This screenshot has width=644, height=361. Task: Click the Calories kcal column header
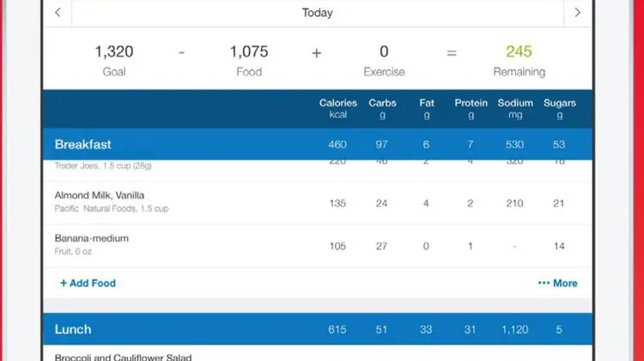[x=338, y=109]
